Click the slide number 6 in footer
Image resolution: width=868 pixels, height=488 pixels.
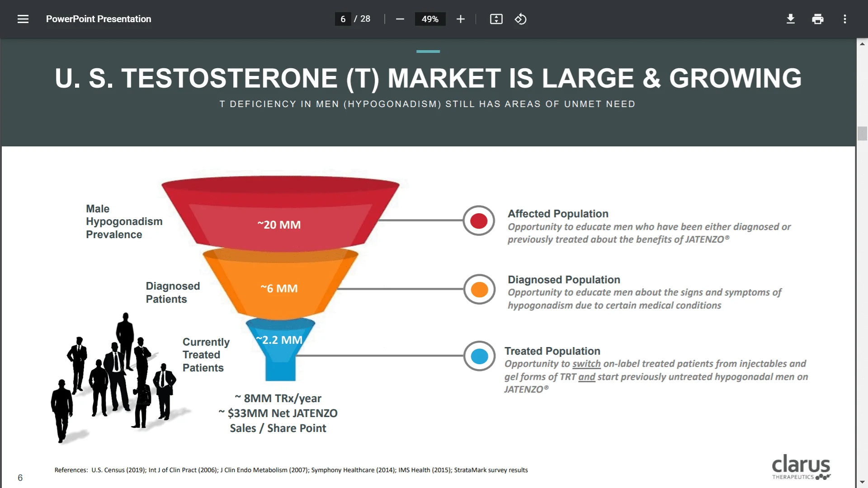20,478
